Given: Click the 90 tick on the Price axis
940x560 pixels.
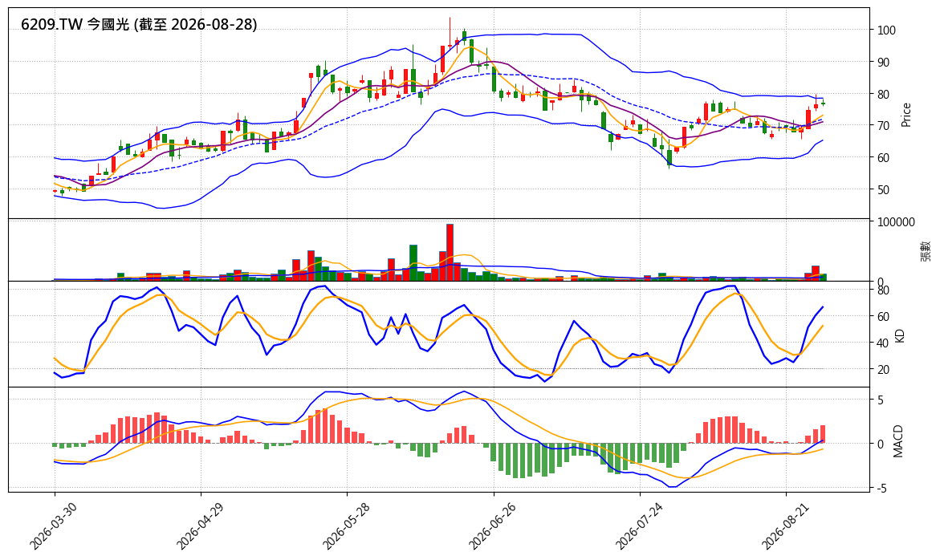Looking at the screenshot, I should pyautogui.click(x=883, y=63).
